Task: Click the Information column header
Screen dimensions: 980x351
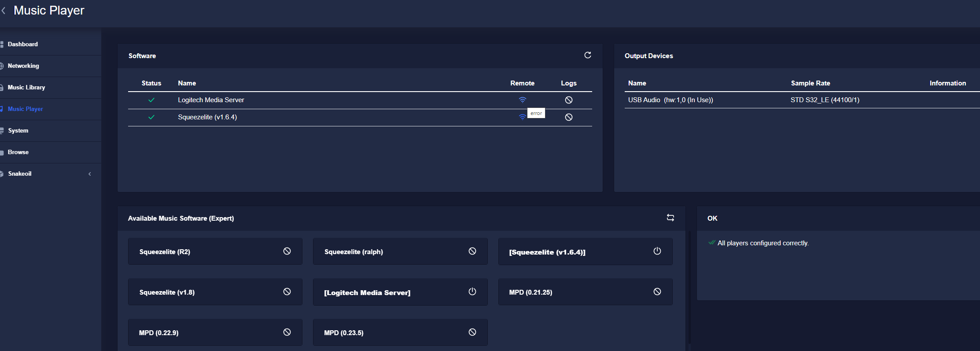Action: tap(948, 83)
